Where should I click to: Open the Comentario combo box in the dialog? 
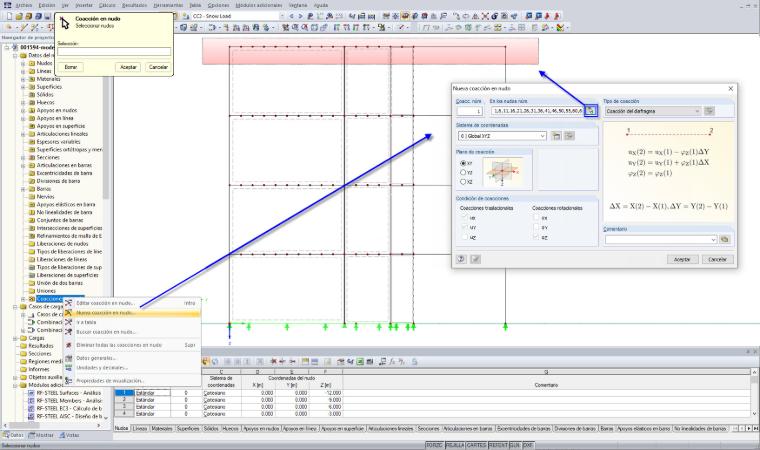click(x=661, y=240)
